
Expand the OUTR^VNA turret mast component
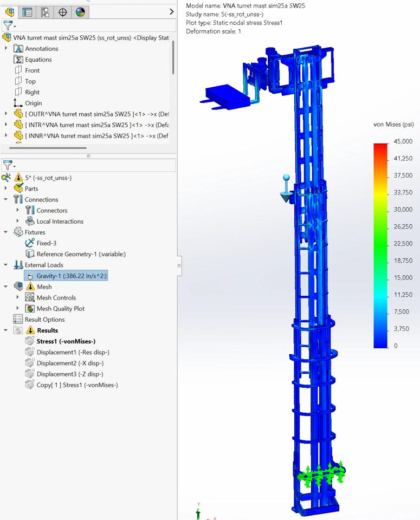pyautogui.click(x=6, y=114)
